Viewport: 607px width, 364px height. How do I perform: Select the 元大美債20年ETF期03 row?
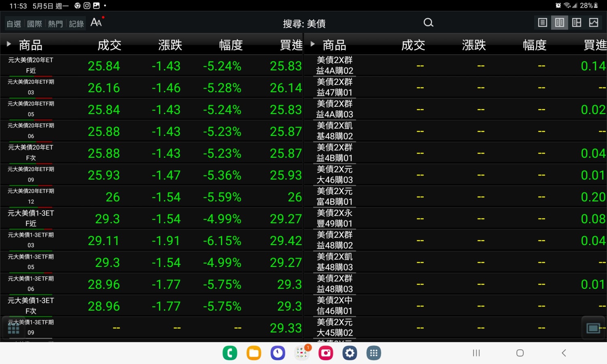tap(152, 87)
